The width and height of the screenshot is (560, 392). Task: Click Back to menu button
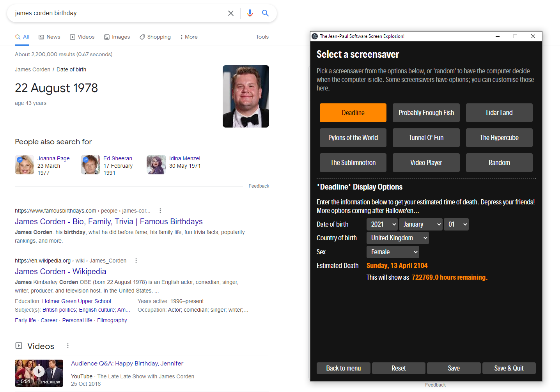point(344,368)
